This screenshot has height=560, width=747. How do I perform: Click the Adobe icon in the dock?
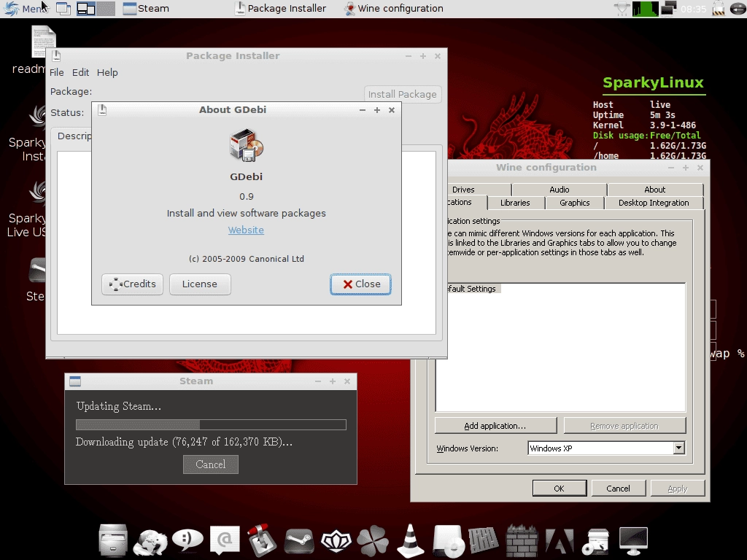click(560, 540)
